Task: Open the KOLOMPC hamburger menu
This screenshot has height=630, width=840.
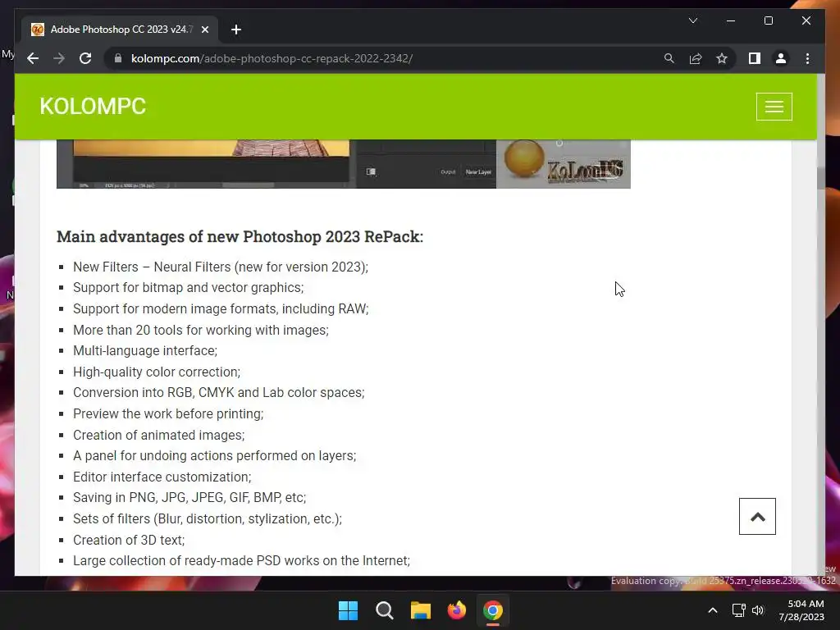Action: point(774,107)
